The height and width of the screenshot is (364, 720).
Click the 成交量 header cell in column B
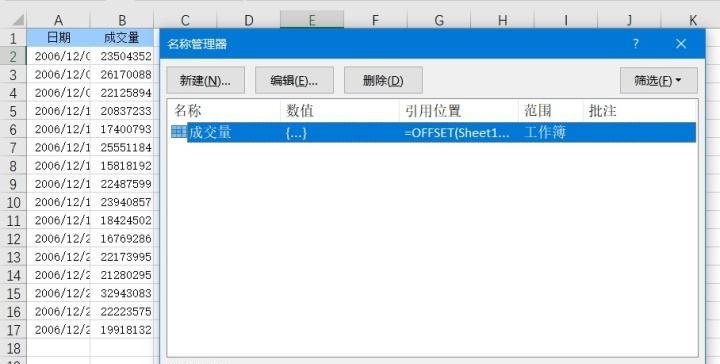[122, 38]
